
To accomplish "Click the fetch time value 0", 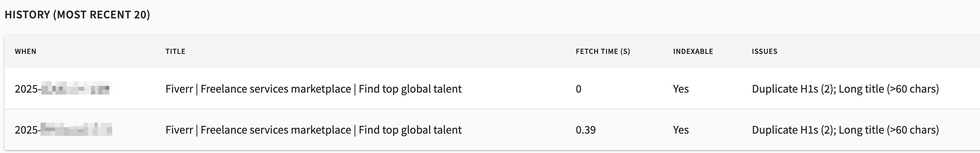I will click(578, 89).
